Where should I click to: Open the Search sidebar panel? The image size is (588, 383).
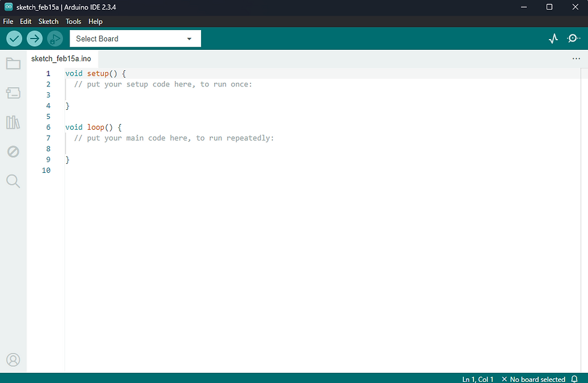tap(13, 181)
